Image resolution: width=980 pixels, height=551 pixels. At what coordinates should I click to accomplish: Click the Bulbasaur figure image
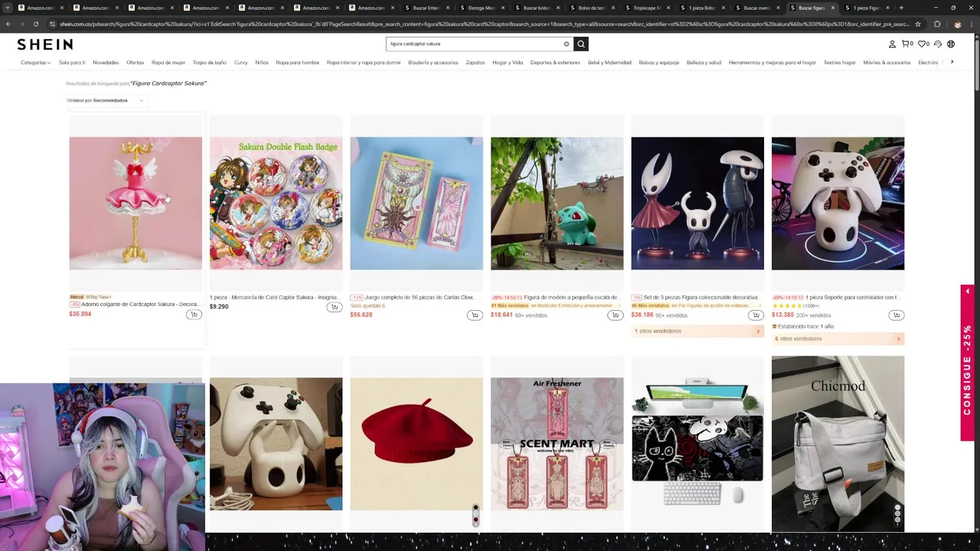tap(557, 204)
